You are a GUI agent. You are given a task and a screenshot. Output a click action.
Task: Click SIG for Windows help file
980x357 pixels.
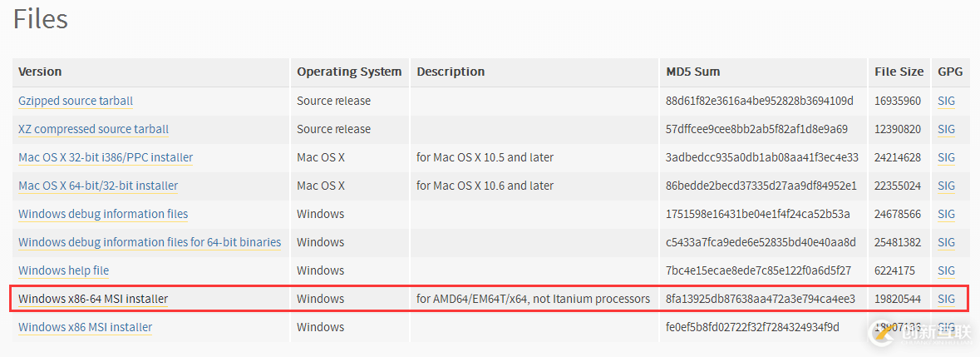[946, 270]
